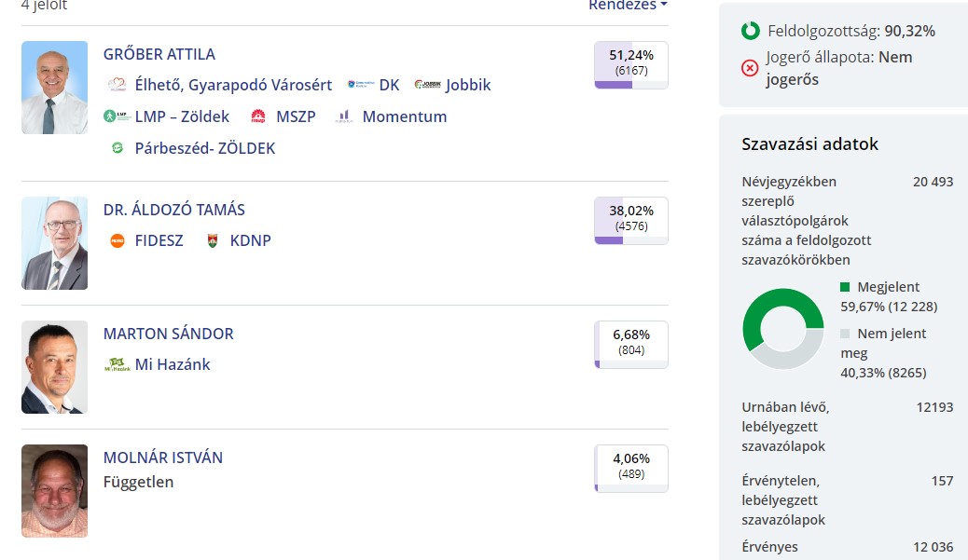The image size is (968, 560).
Task: Click the Jobbik party logo icon
Action: (427, 86)
